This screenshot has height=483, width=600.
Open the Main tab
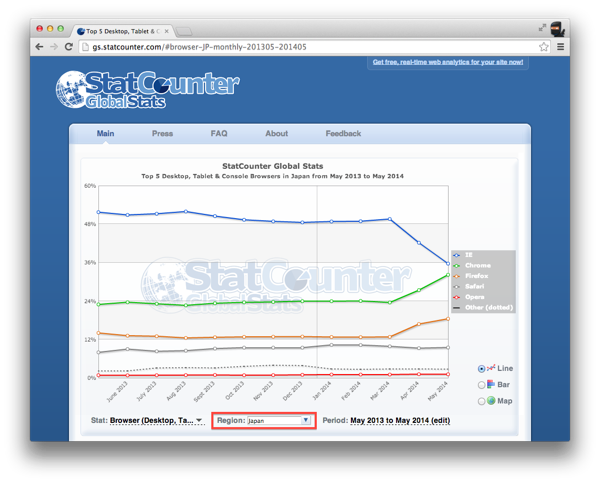click(105, 134)
